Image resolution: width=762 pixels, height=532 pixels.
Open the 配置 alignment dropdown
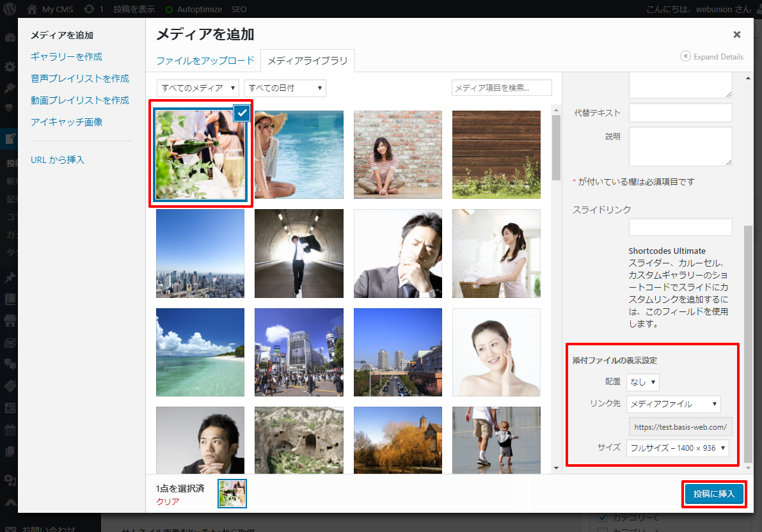click(x=642, y=382)
